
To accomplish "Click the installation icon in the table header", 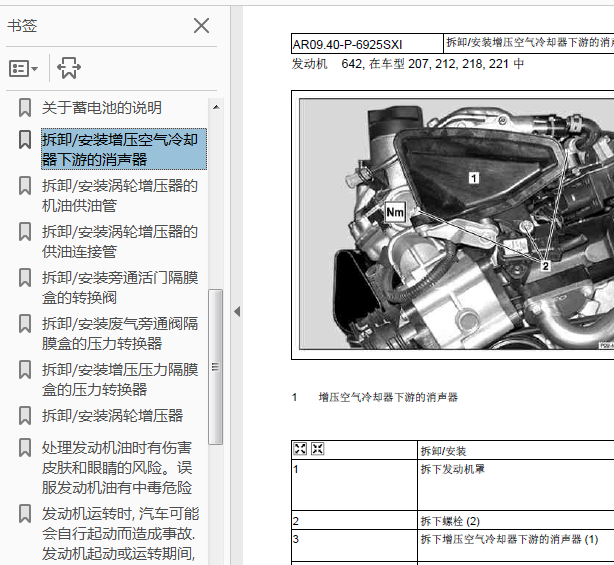I will point(318,449).
